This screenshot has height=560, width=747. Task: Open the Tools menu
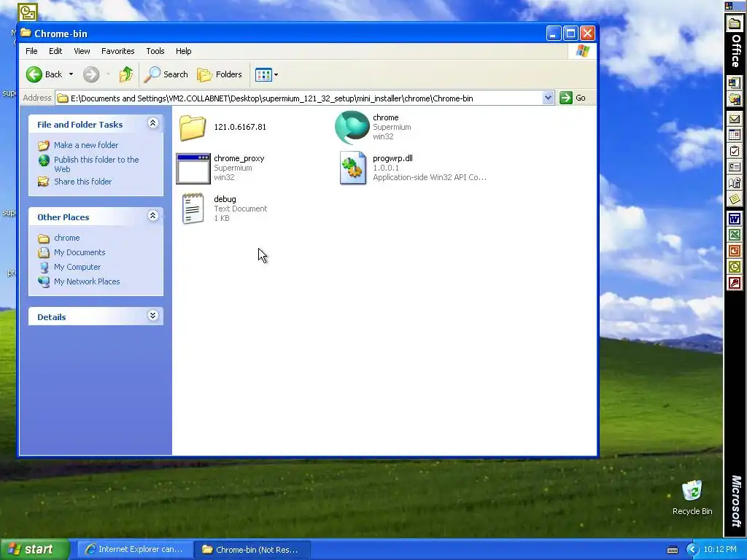point(155,51)
